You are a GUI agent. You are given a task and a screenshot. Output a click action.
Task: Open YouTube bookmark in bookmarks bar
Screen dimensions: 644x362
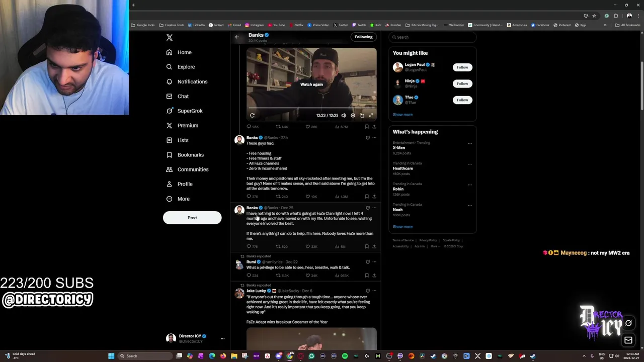pyautogui.click(x=277, y=25)
